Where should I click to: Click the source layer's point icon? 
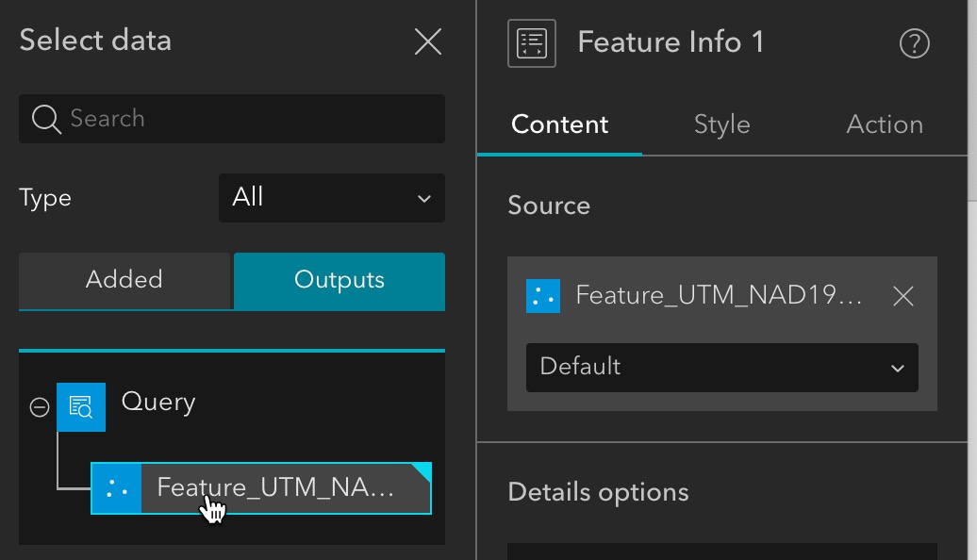point(543,296)
